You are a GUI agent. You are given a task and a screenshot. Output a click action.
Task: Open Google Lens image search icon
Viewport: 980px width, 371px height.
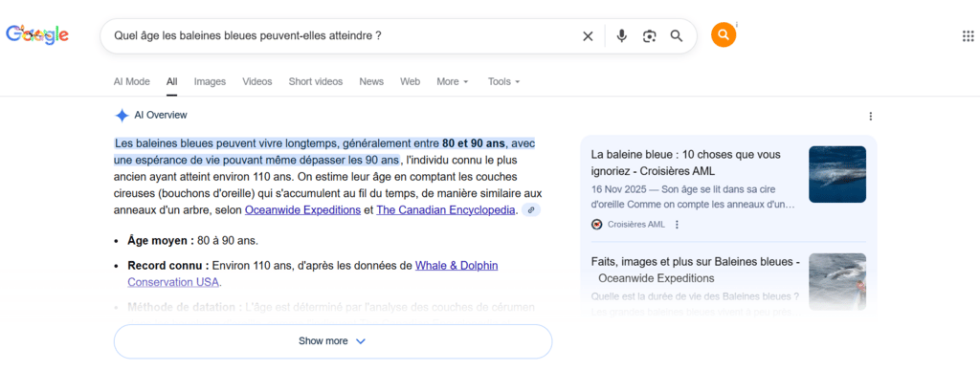pos(650,36)
